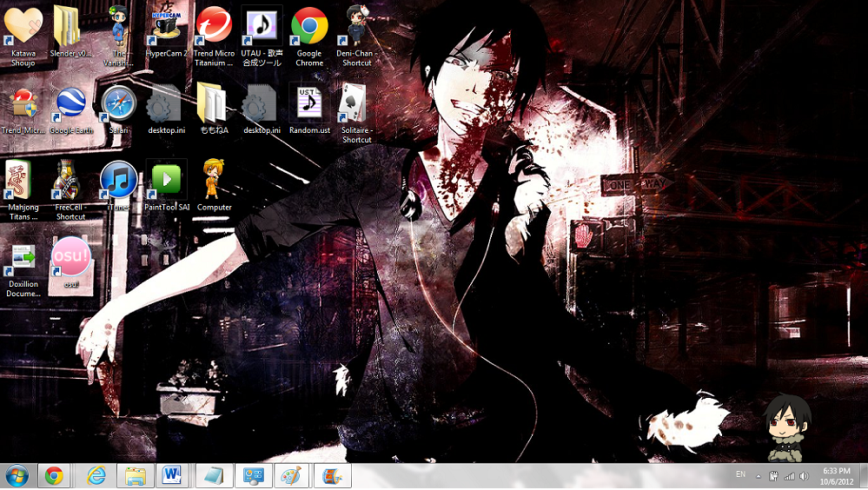The image size is (868, 490).
Task: Open Windows Explorer from the taskbar
Action: click(135, 476)
